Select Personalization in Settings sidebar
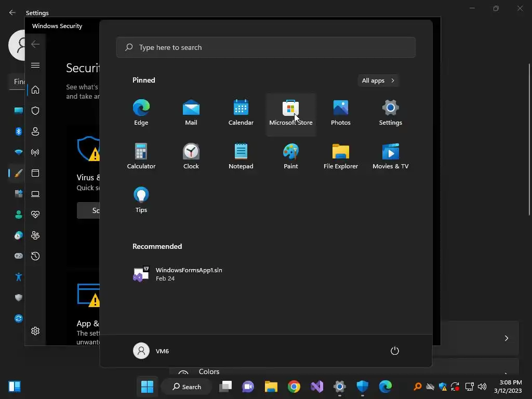This screenshot has width=532, height=399. (x=18, y=173)
